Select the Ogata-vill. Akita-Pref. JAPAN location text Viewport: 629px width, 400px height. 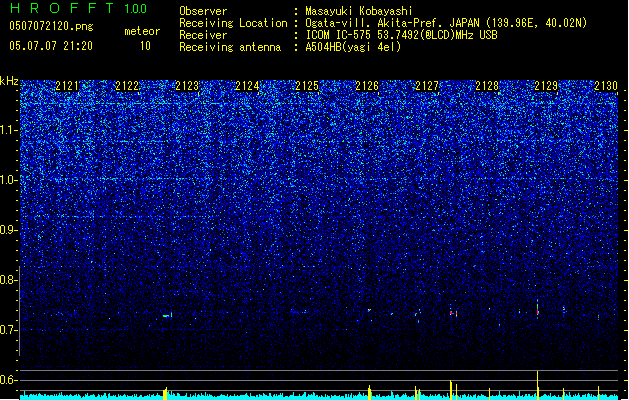click(x=446, y=23)
